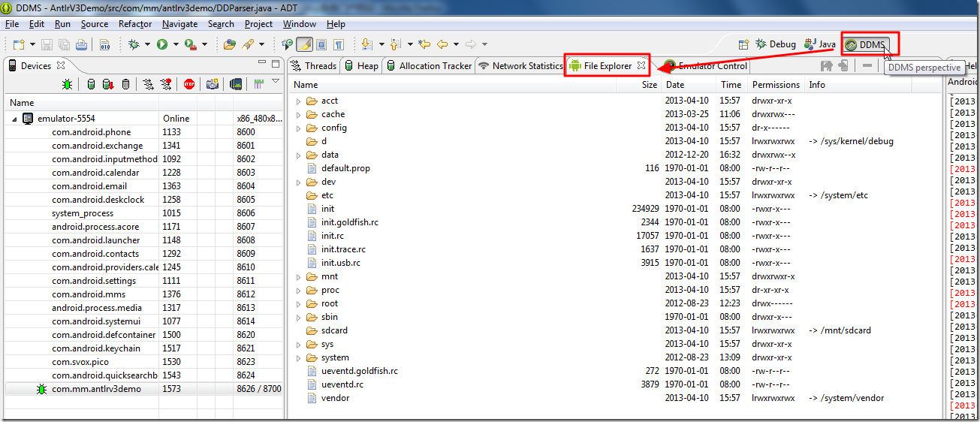The image size is (980, 422).
Task: Click the Print toolbar icon
Action: pyautogui.click(x=81, y=44)
